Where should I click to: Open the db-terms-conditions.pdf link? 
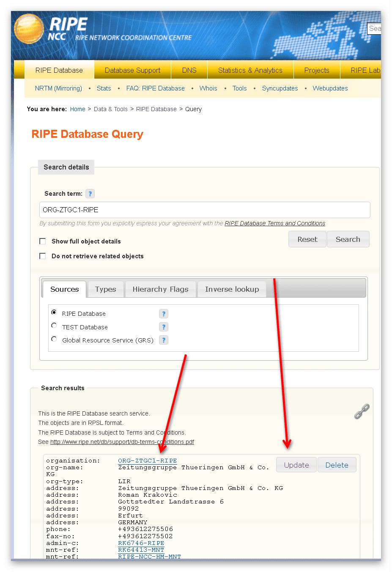pyautogui.click(x=122, y=442)
